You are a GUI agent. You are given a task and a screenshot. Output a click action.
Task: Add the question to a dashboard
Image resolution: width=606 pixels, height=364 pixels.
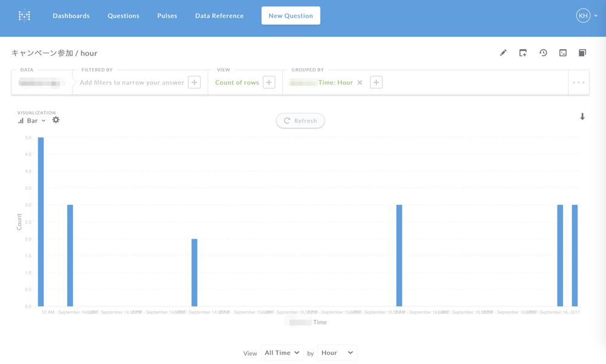(x=523, y=53)
